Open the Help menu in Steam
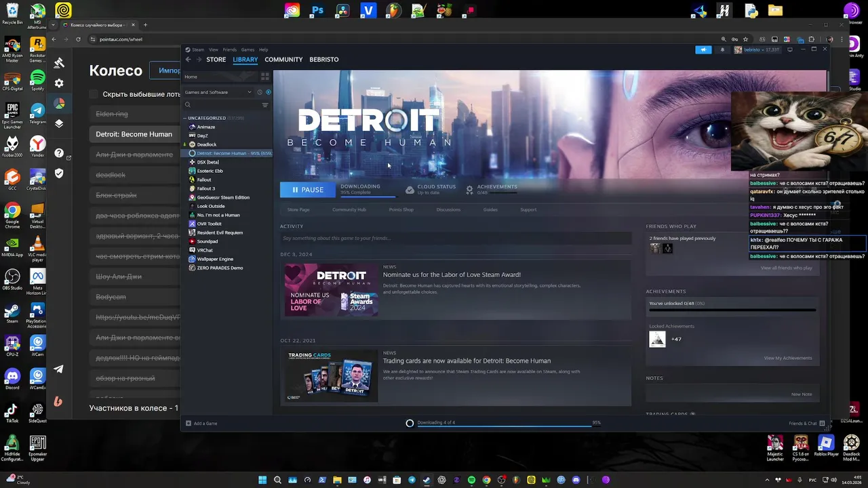Viewport: 868px width, 488px height. [263, 49]
